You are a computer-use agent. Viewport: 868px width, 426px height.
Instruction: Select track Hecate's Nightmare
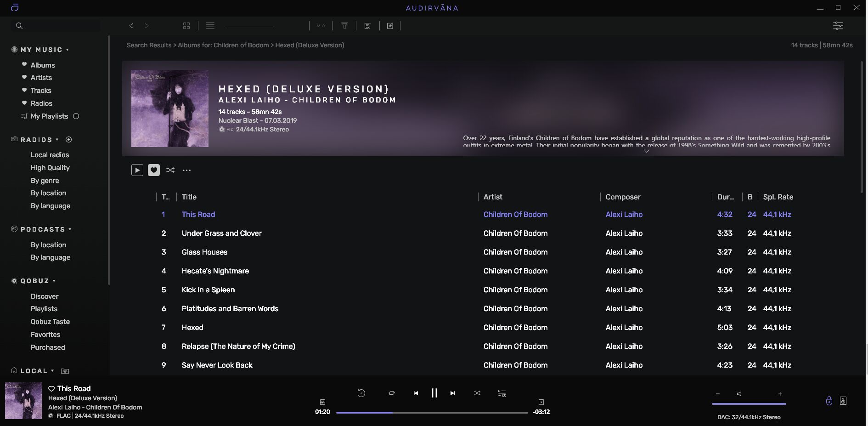215,271
